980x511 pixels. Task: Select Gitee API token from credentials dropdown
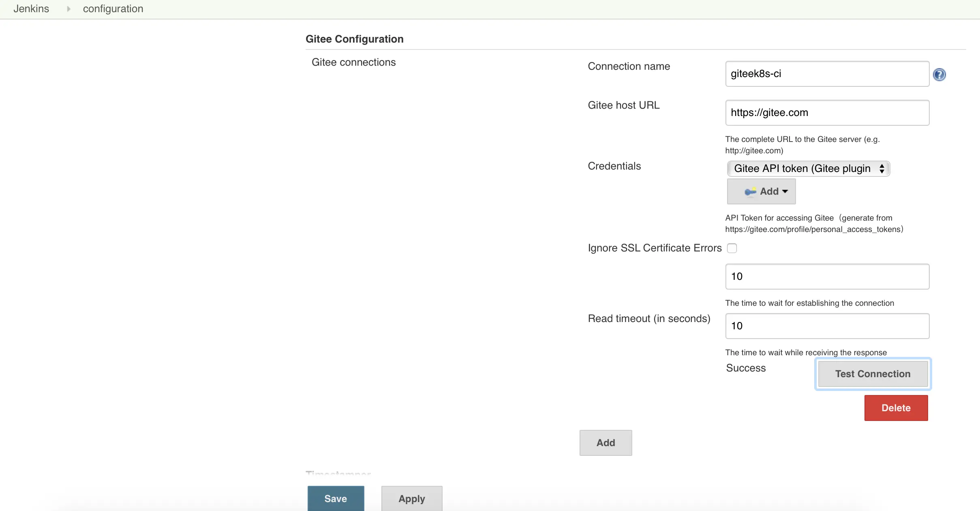tap(808, 168)
